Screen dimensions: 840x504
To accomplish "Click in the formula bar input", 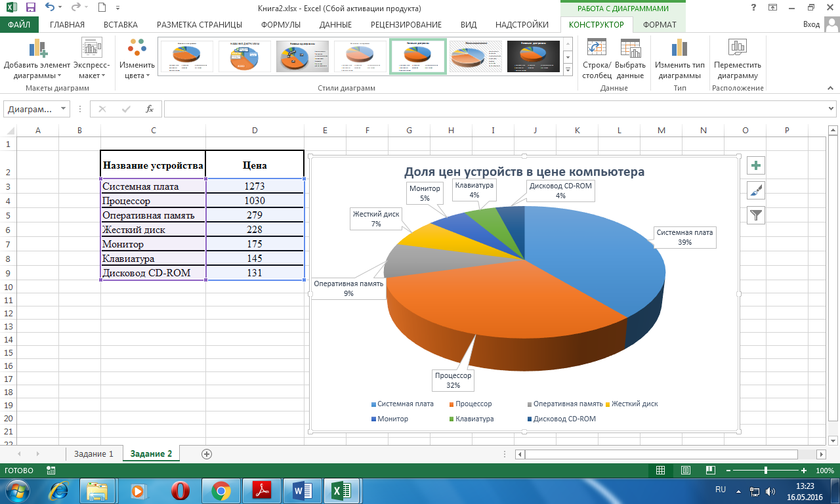I will coord(493,109).
